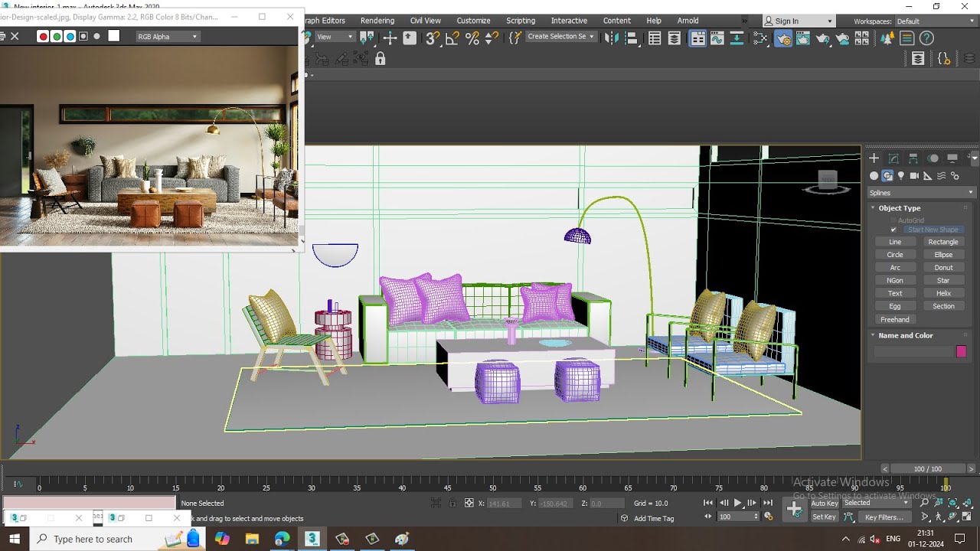
Task: Open the Help menu
Action: click(654, 21)
